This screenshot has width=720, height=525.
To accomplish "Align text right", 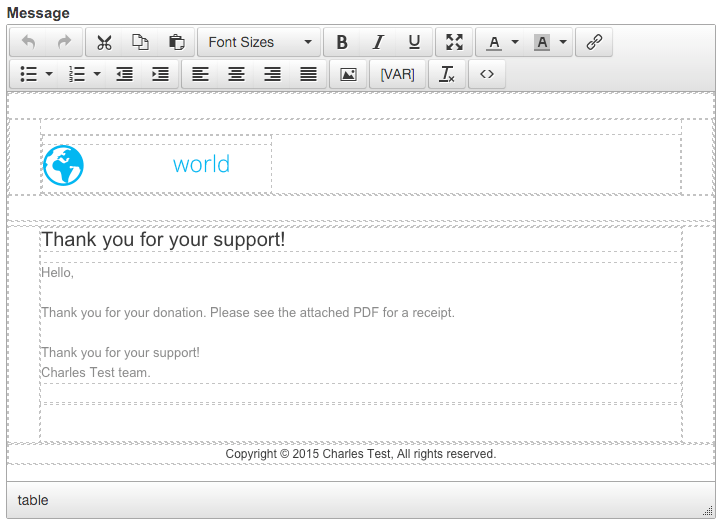I will (x=272, y=74).
